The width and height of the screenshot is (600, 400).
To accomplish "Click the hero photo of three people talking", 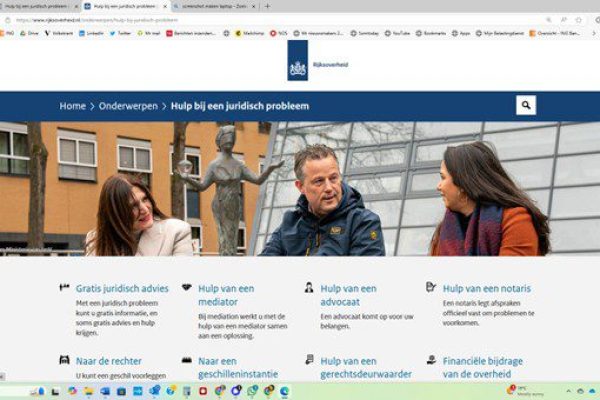I will pos(300,188).
